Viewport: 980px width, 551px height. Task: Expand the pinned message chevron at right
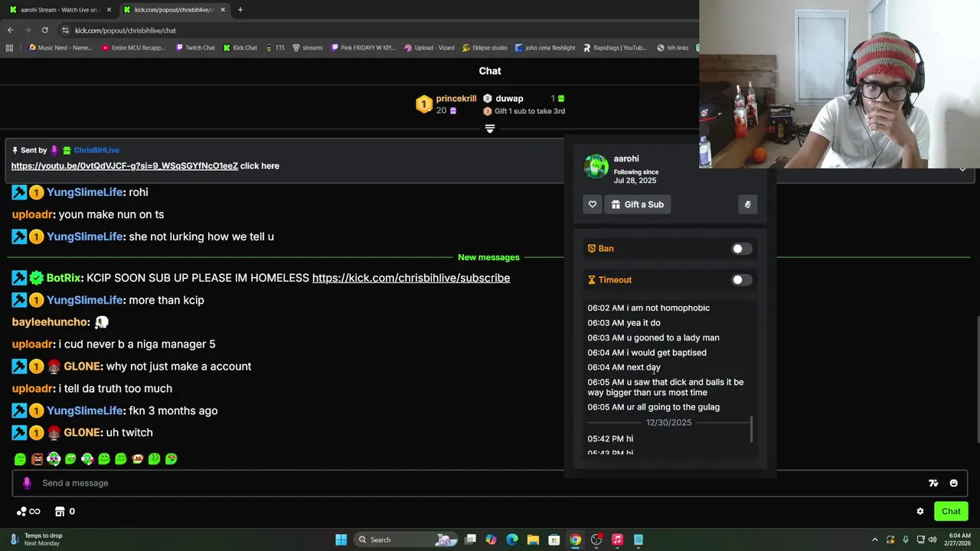(962, 169)
